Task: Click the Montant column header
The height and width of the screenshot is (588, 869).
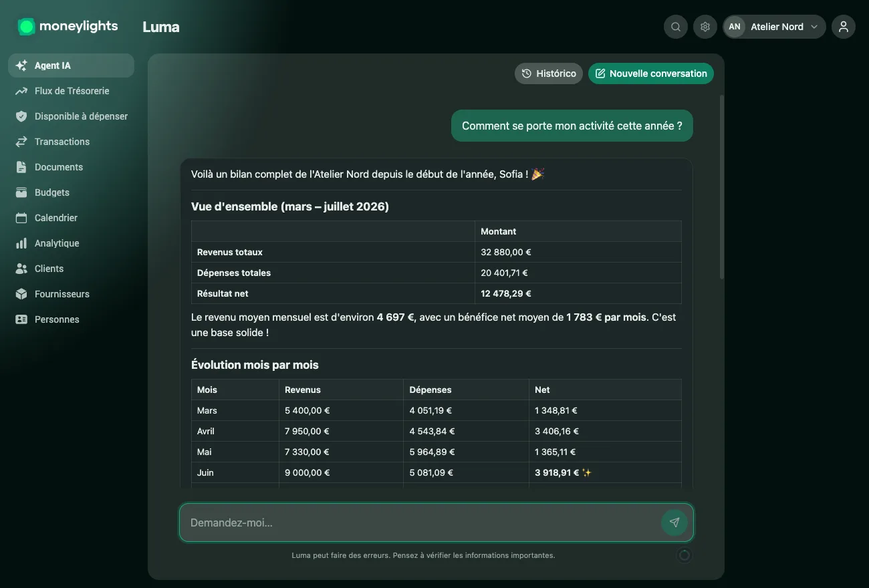Action: click(499, 231)
